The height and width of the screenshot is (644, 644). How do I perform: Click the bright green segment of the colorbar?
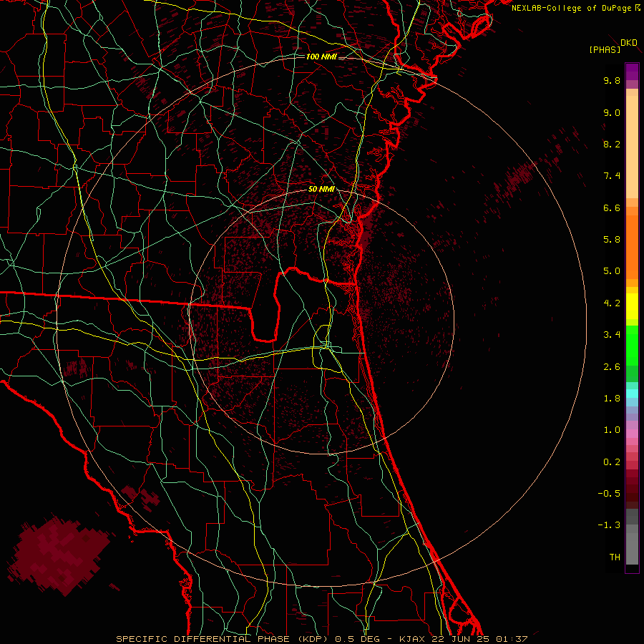click(x=632, y=345)
